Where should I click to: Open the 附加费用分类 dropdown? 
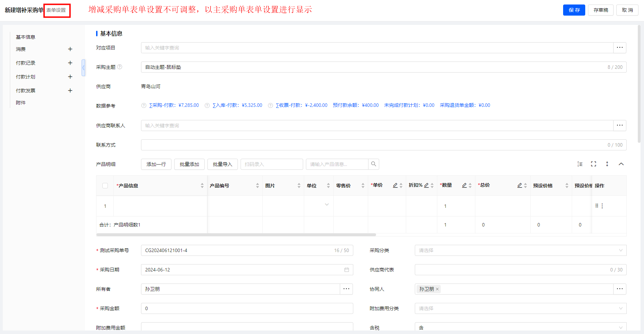pyautogui.click(x=521, y=308)
